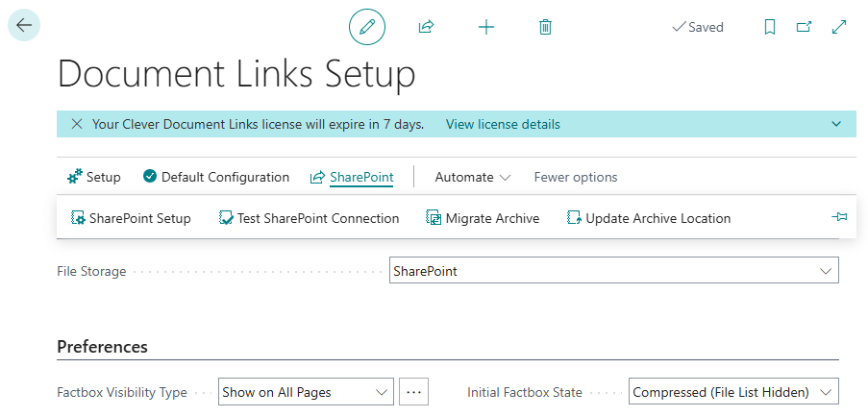Viewport: 868px width, 417px height.
Task: Select the Default Configuration tab
Action: point(216,177)
